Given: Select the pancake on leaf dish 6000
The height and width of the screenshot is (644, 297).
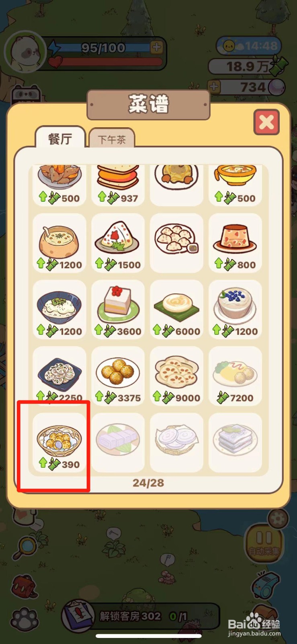Looking at the screenshot, I should [x=176, y=309].
